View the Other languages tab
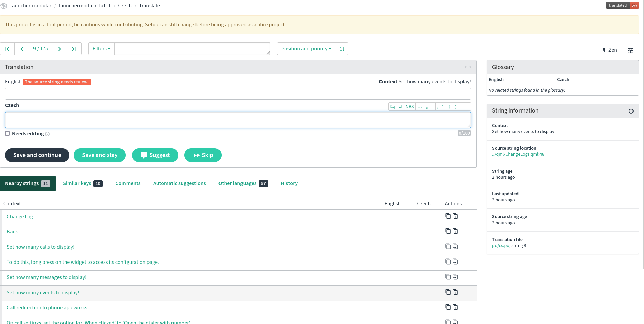Screen dimensions: 644x324 pyautogui.click(x=243, y=183)
